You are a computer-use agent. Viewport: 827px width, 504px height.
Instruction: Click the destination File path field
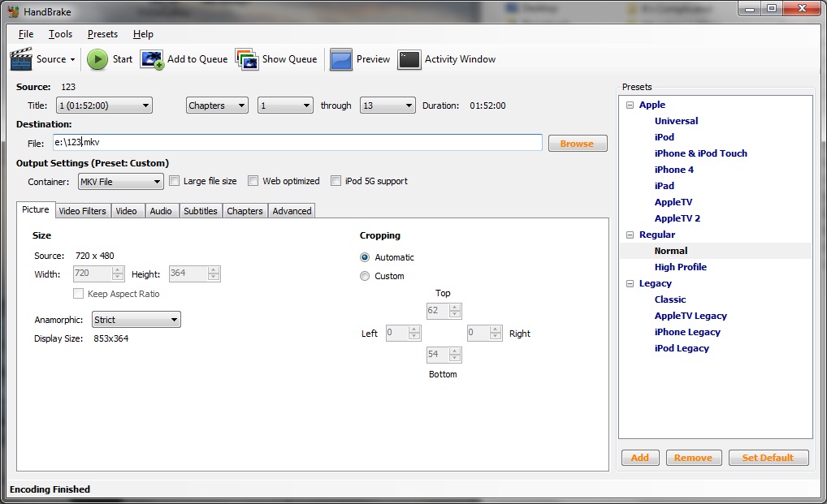[x=297, y=143]
